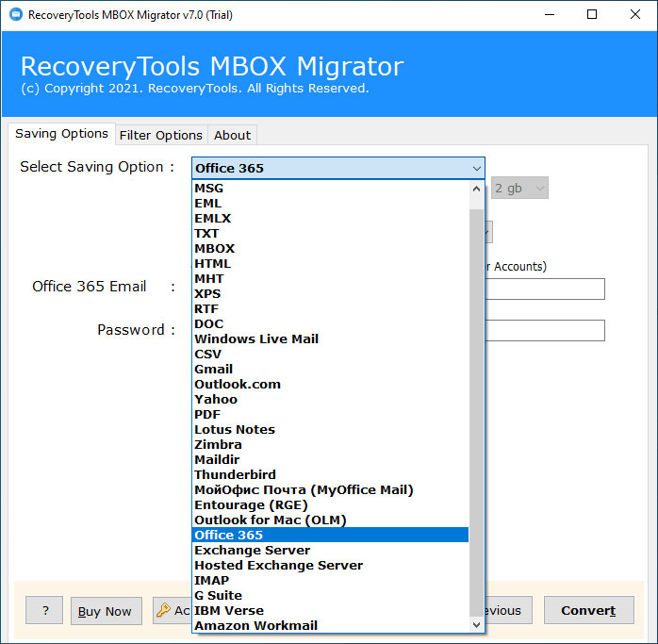Click the Buy Now button
The width and height of the screenshot is (658, 644).
point(106,611)
